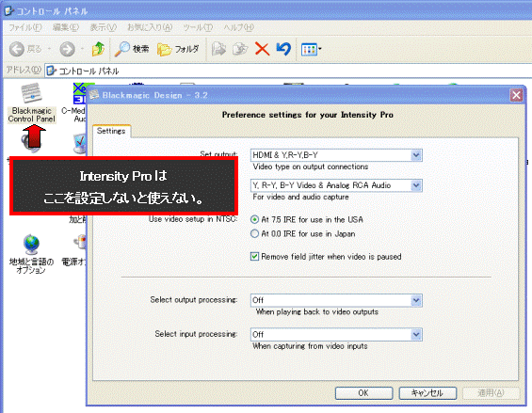Open the Blackmagic Control Panel icon
This screenshot has height=413, width=532.
[x=32, y=102]
